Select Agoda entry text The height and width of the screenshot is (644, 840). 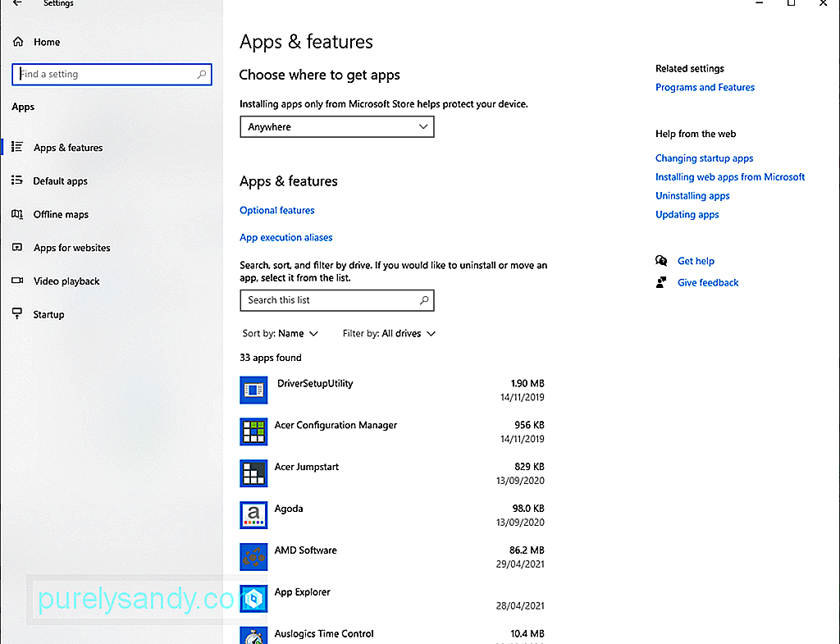(289, 509)
